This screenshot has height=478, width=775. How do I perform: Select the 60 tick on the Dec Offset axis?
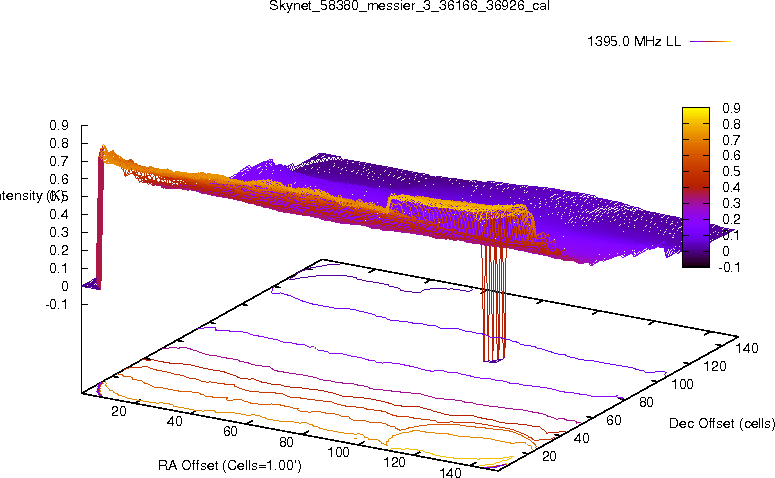tap(613, 420)
